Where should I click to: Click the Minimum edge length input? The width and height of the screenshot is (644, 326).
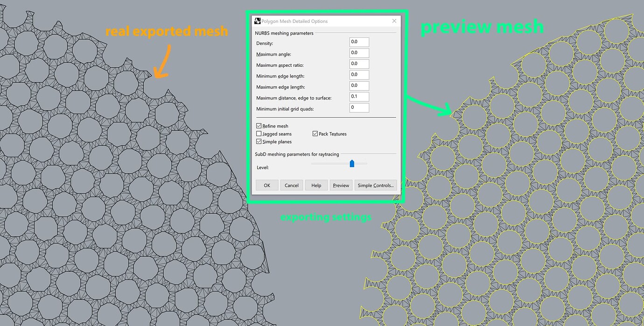click(359, 74)
